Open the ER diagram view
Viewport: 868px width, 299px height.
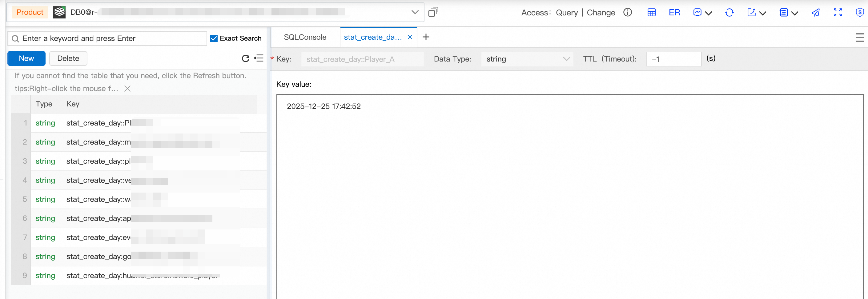tap(674, 13)
